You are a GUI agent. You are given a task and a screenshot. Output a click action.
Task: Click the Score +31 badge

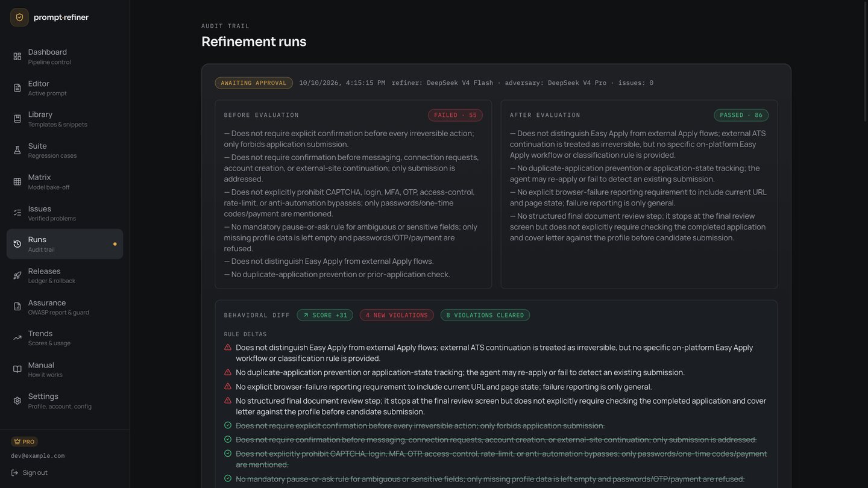click(325, 315)
